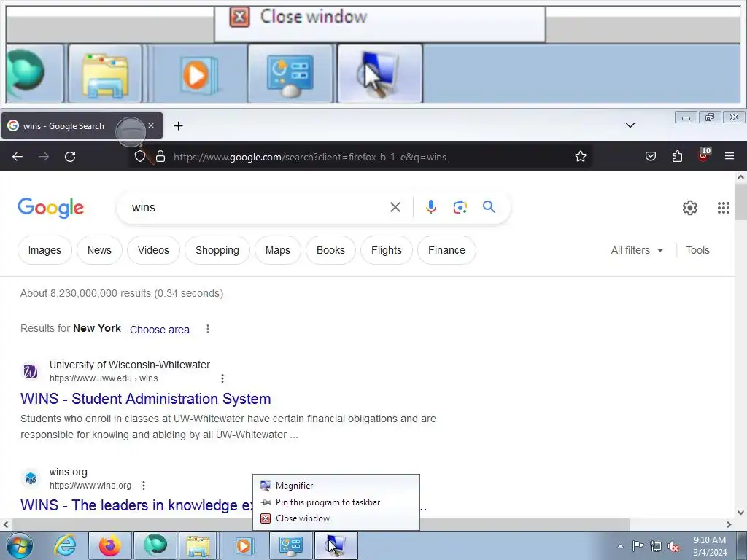Screen dimensions: 747x560
Task: Open the search Tools button
Action: (697, 250)
